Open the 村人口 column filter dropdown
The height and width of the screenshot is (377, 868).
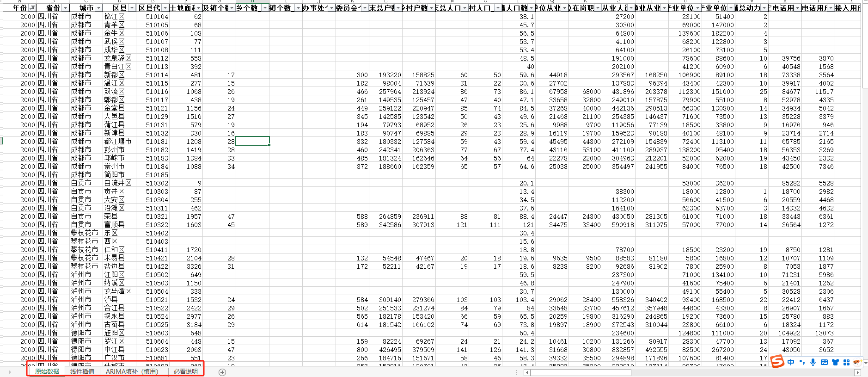click(x=498, y=8)
